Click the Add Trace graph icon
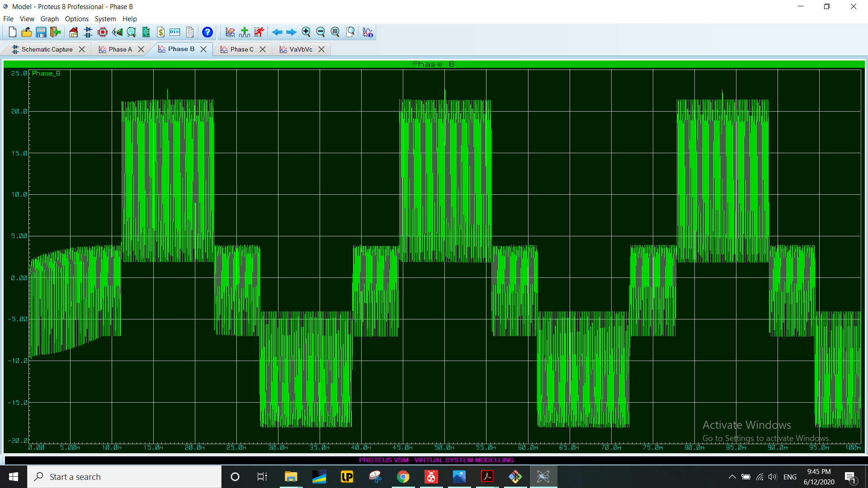The height and width of the screenshot is (488, 868). point(245,32)
